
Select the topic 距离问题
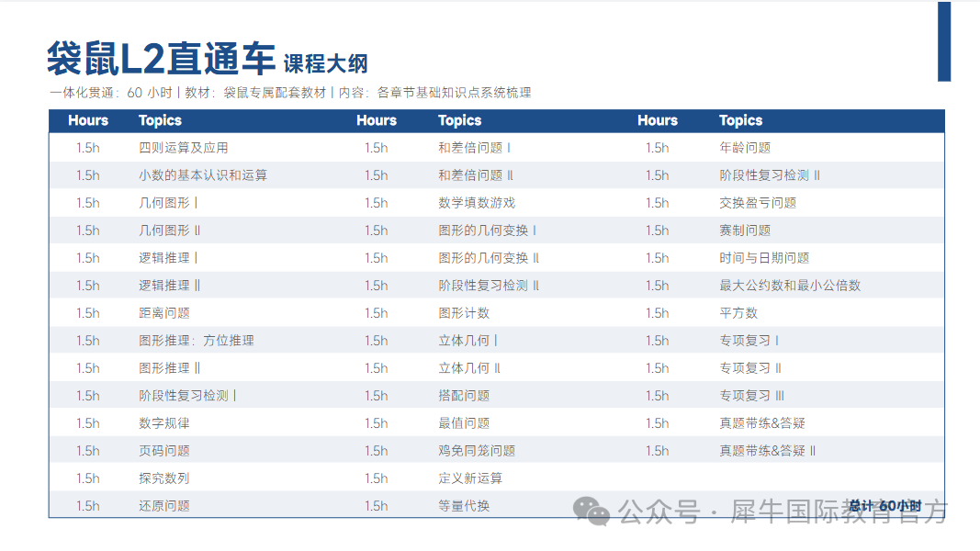tap(163, 313)
